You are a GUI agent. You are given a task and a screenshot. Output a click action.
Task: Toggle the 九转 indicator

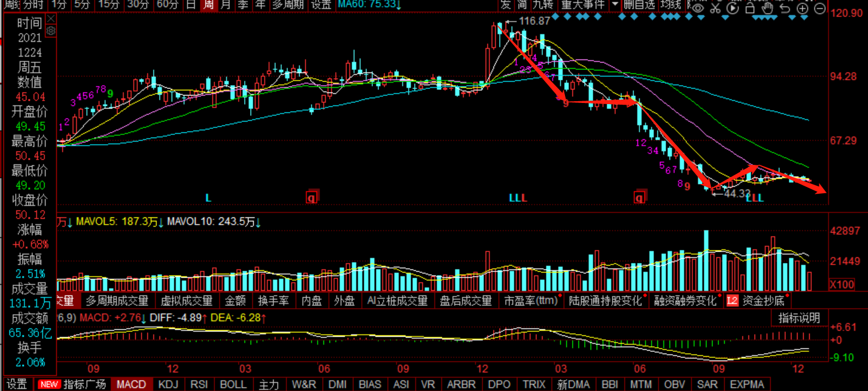click(x=542, y=5)
